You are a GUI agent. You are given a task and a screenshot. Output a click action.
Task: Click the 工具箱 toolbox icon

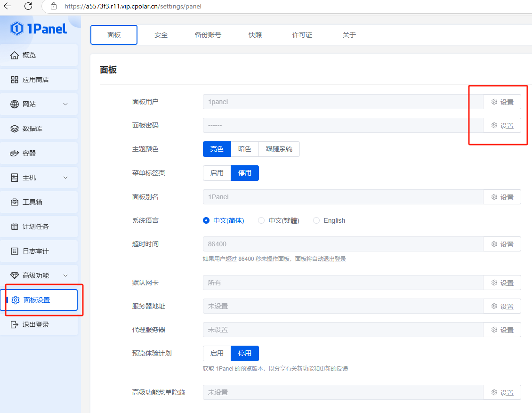tap(15, 202)
